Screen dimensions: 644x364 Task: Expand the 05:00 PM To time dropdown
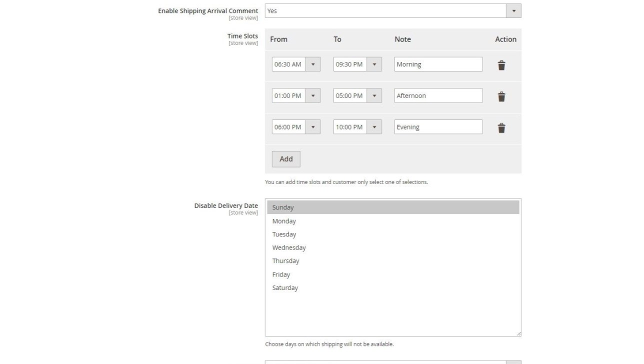(357, 95)
